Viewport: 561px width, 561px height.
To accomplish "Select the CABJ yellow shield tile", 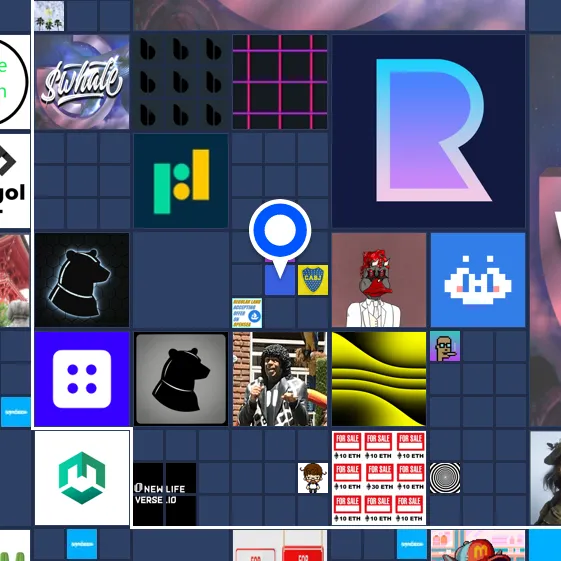I will [313, 280].
